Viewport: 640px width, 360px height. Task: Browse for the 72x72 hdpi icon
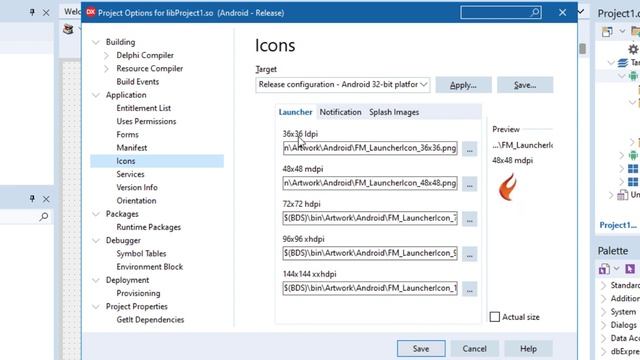click(469, 219)
